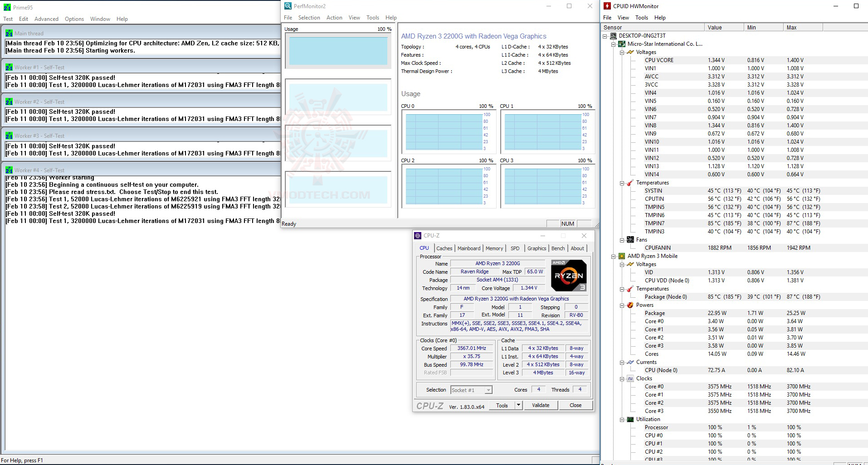The height and width of the screenshot is (465, 868).
Task: Click the Currents icon in HWMonitor tree
Action: point(630,362)
